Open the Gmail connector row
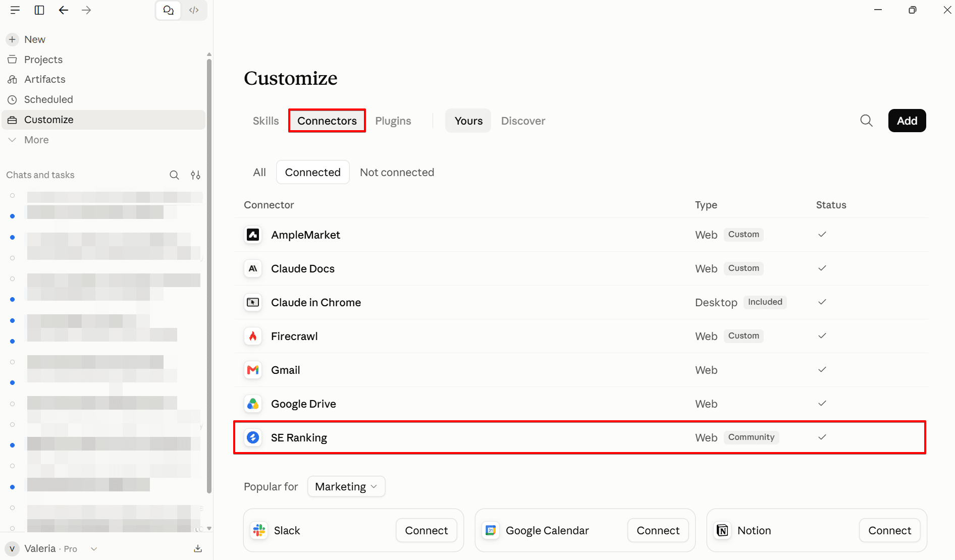955x560 pixels. pyautogui.click(x=580, y=370)
